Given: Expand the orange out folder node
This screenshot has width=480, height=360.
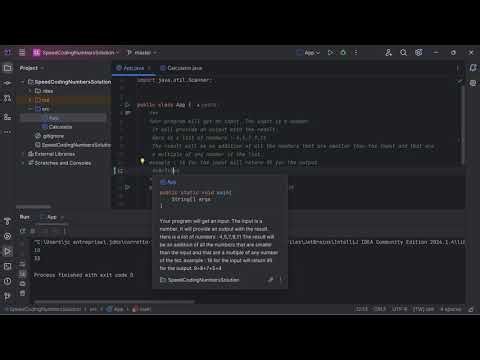Looking at the screenshot, I should click(x=30, y=100).
